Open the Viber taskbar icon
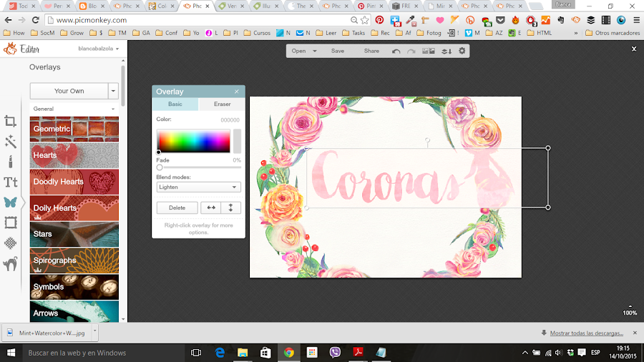 point(335,353)
